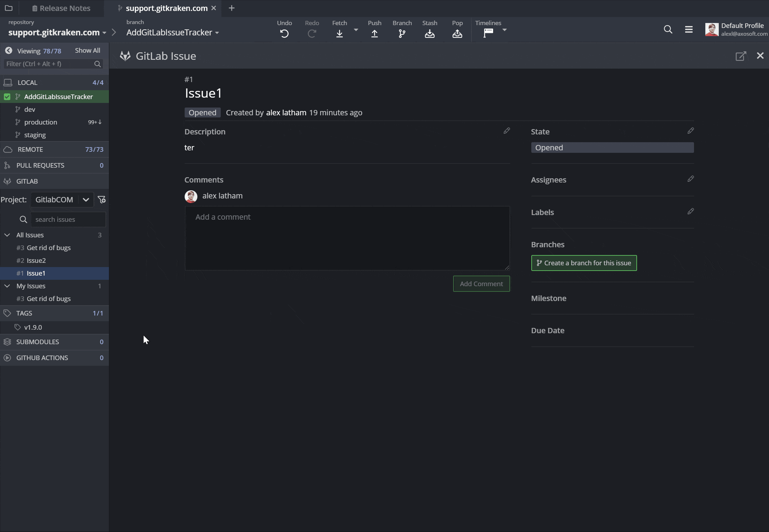Edit the issue Description via pencil icon

point(507,131)
